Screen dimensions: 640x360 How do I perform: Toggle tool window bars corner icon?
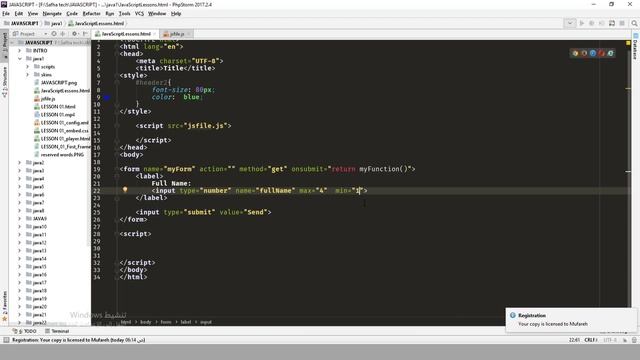pyautogui.click(x=6, y=340)
